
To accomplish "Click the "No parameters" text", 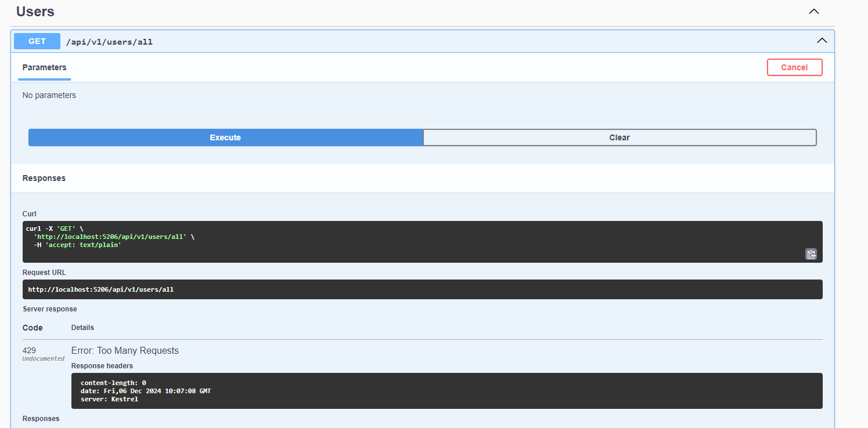I will pyautogui.click(x=49, y=95).
